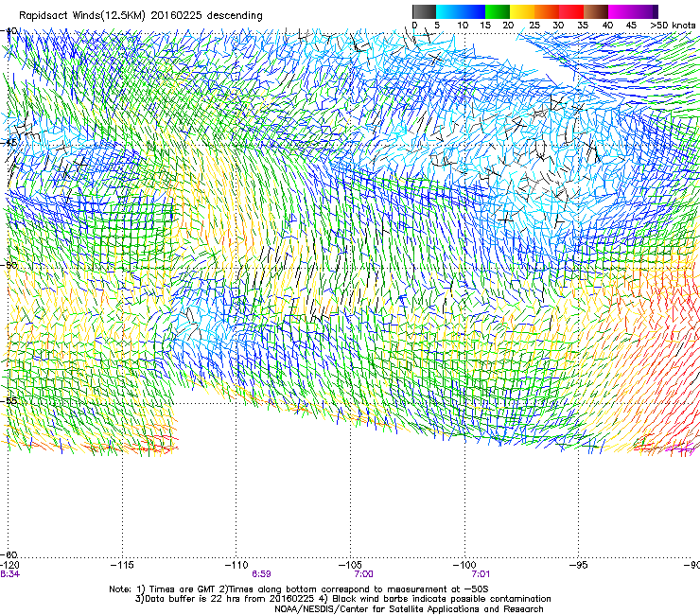Click the '-110' longitude axis label

click(x=236, y=566)
